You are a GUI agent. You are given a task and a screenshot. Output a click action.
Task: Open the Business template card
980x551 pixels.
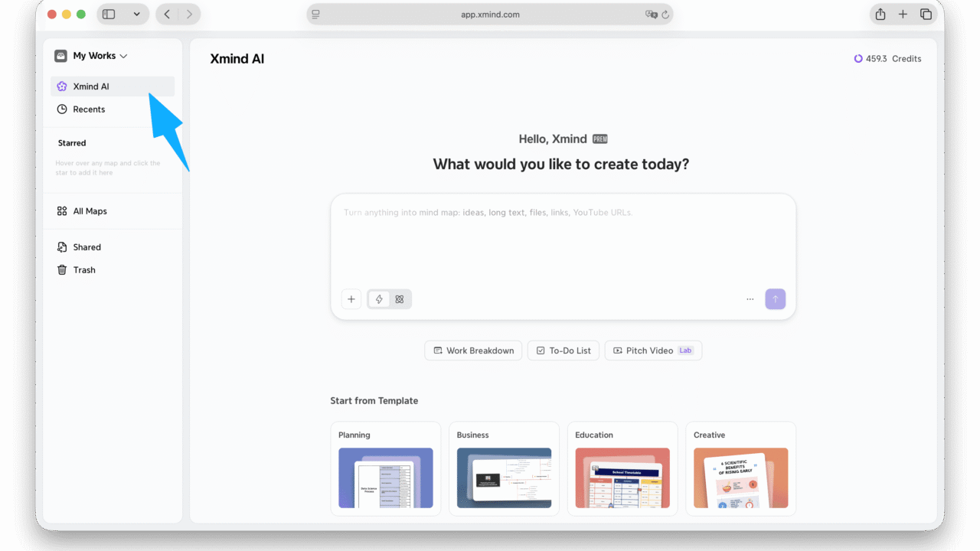tap(504, 468)
